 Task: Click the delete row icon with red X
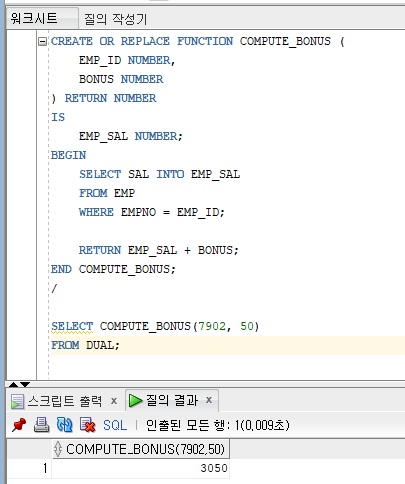coord(87,425)
